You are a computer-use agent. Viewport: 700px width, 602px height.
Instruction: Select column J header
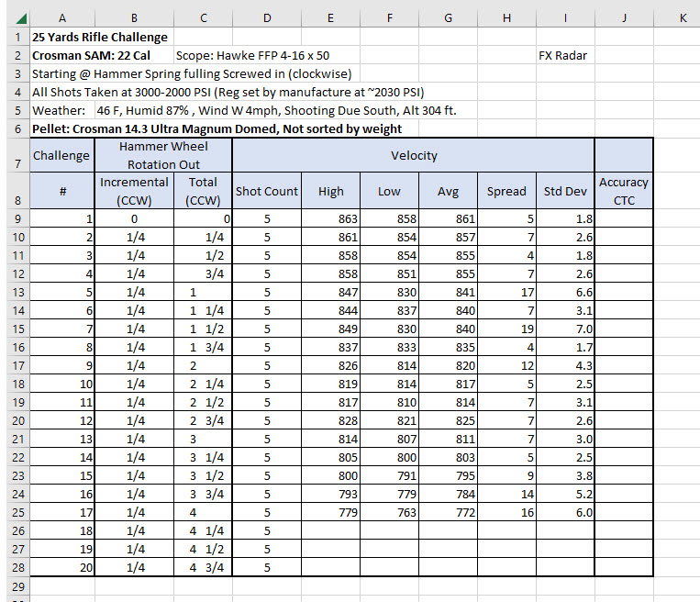click(624, 18)
